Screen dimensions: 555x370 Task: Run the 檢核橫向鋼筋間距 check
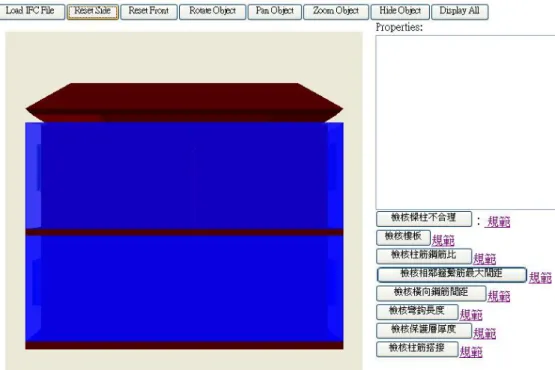431,293
